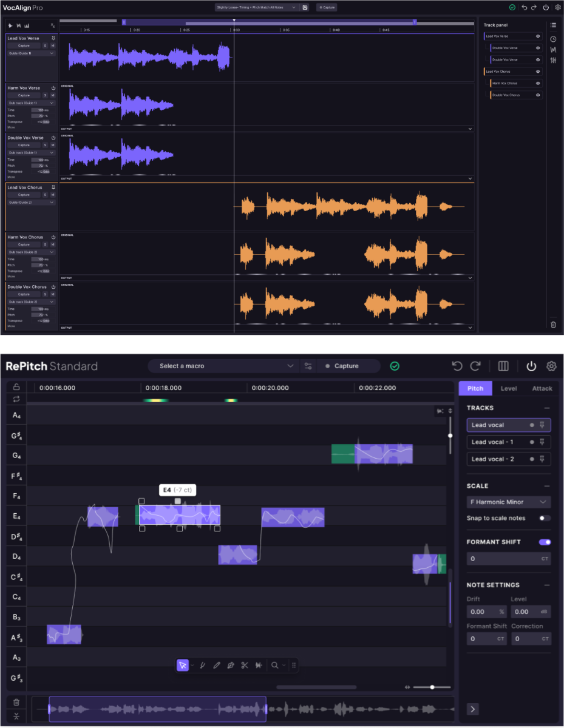Click Capture button in VocAlign top bar
564x728 pixels.
coord(327,7)
